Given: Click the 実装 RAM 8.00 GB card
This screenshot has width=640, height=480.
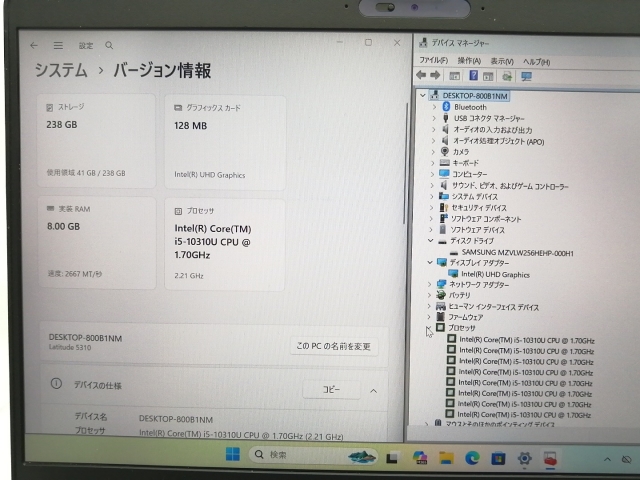Looking at the screenshot, I should coord(97,243).
